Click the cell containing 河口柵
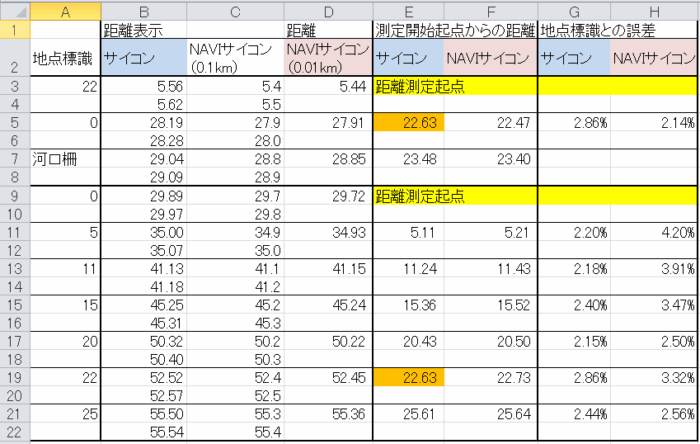 65,159
